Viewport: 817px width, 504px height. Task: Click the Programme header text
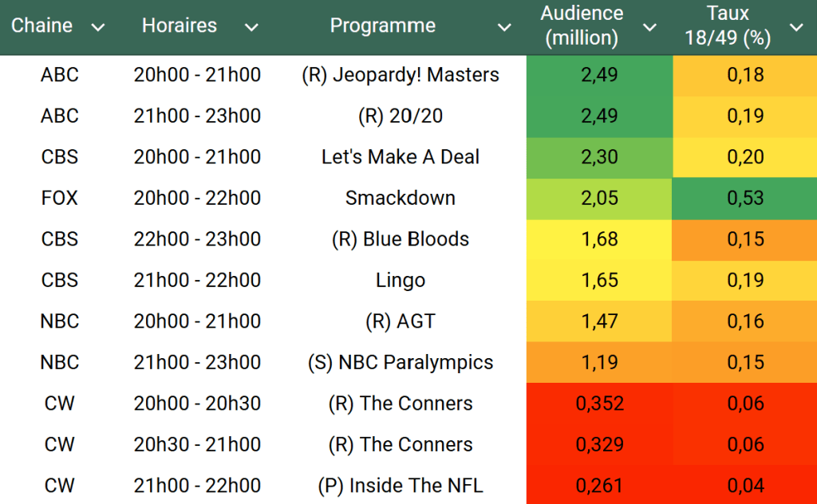383,26
